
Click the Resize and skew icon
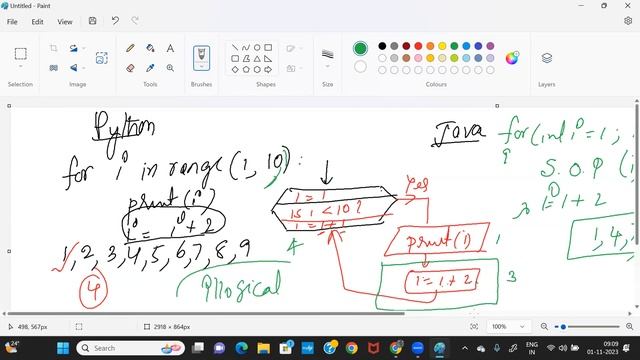[x=53, y=68]
